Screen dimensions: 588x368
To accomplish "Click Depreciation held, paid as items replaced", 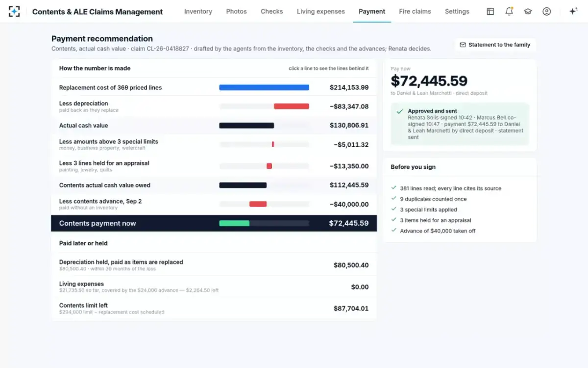I will coord(214,265).
